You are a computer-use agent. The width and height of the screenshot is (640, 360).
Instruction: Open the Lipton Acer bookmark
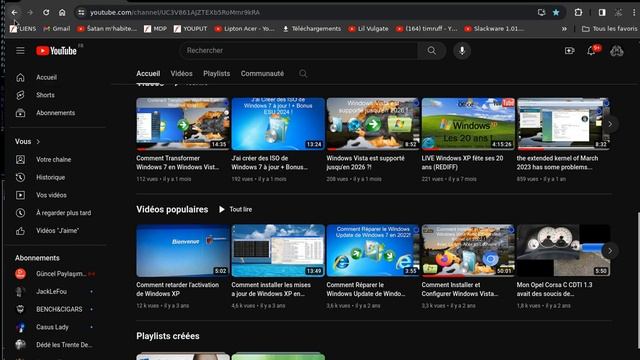[x=245, y=29]
